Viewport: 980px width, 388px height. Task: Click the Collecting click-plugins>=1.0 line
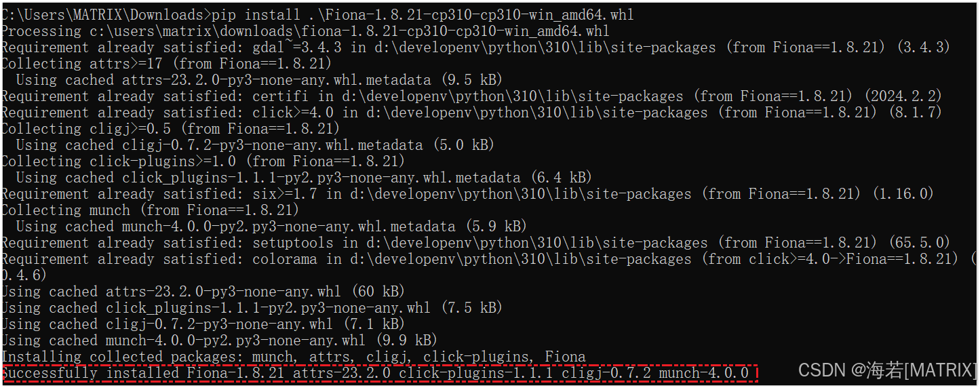[x=202, y=161]
